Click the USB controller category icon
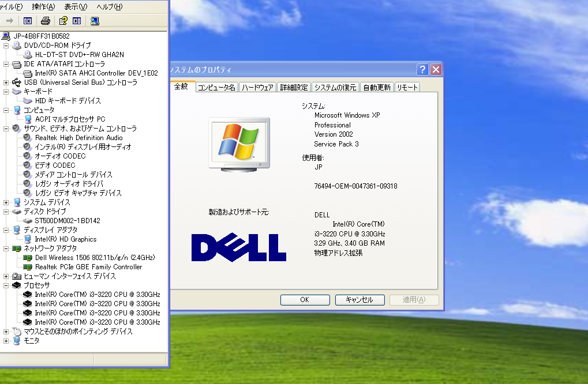This screenshot has height=384, width=588. click(x=17, y=82)
